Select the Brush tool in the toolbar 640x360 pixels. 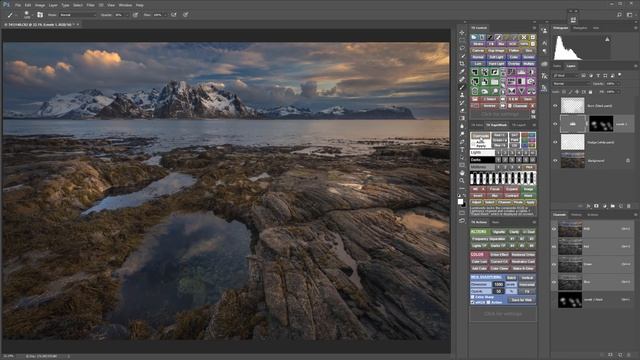(x=462, y=87)
